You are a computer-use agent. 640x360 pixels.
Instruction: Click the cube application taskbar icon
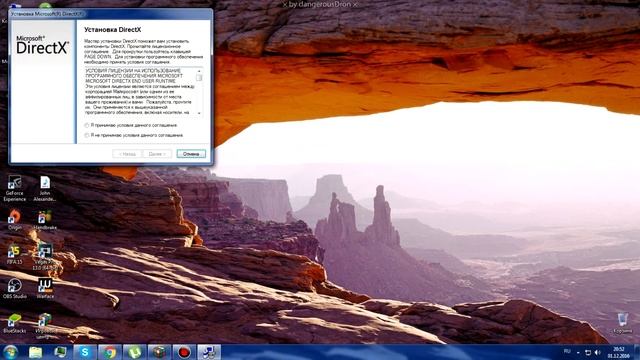click(x=159, y=352)
